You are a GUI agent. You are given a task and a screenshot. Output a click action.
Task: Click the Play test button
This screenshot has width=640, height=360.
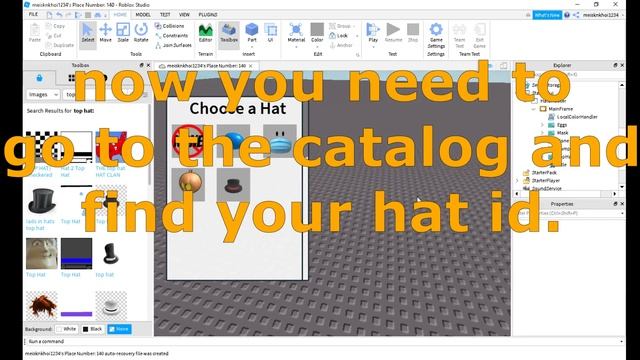click(x=373, y=33)
